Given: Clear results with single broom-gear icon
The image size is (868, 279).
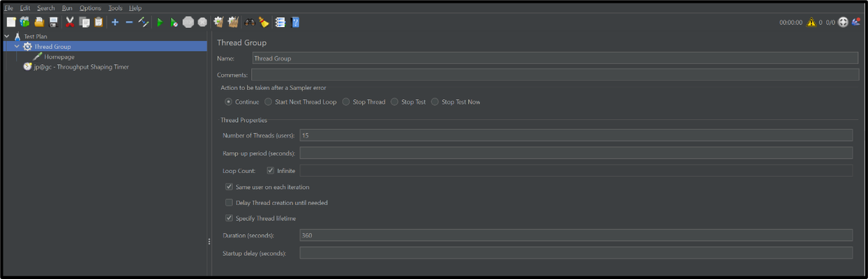Looking at the screenshot, I should click(218, 22).
